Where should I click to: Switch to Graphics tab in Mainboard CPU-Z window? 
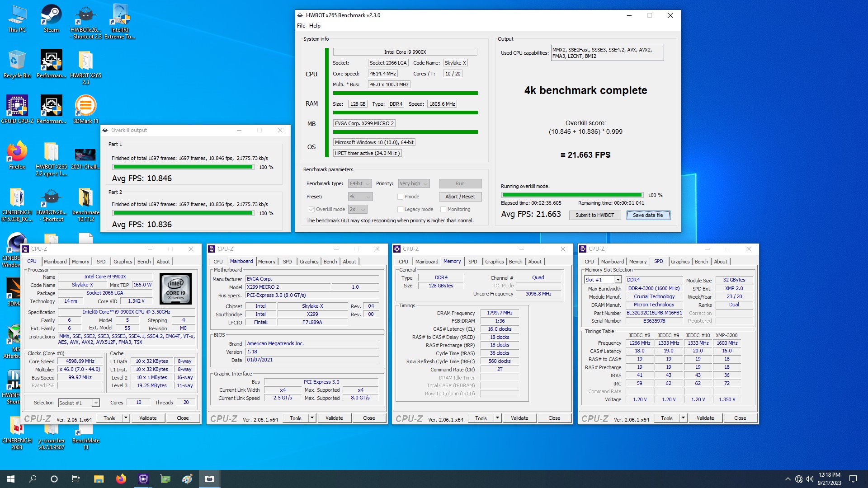pyautogui.click(x=309, y=262)
